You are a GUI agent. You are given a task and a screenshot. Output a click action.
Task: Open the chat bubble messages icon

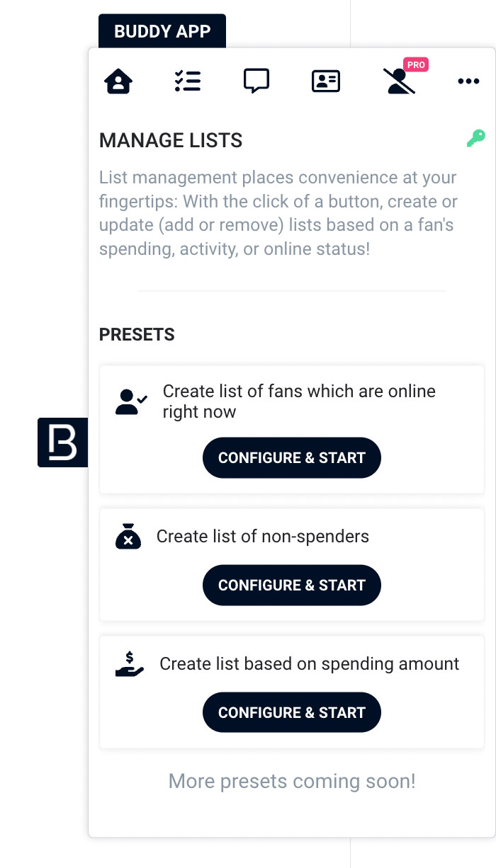point(256,81)
